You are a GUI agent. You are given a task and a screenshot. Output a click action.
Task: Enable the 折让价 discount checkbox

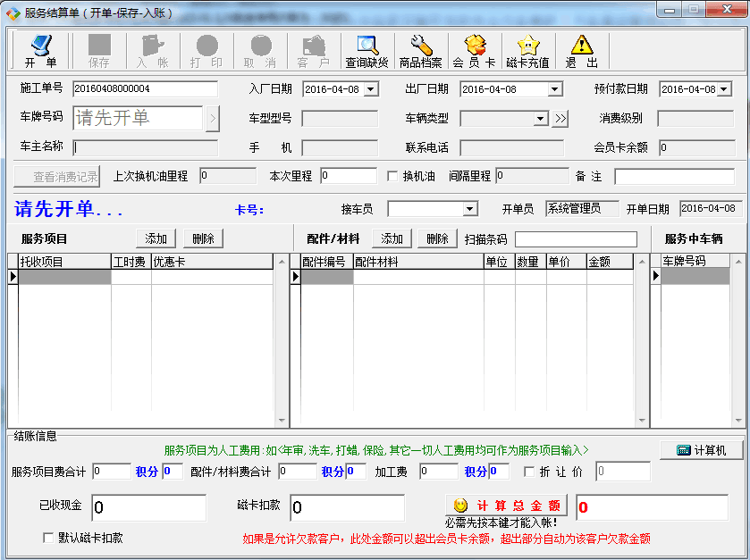click(x=543, y=472)
